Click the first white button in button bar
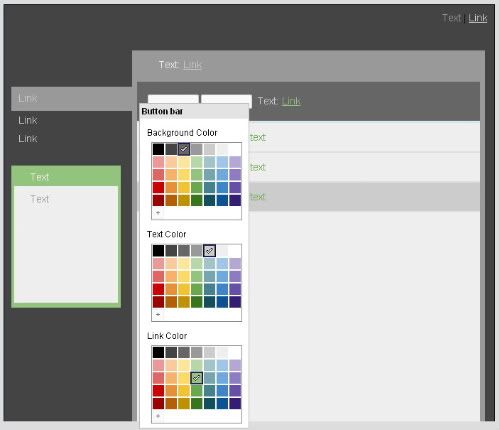Screen dimensions: 499x430 pyautogui.click(x=173, y=99)
